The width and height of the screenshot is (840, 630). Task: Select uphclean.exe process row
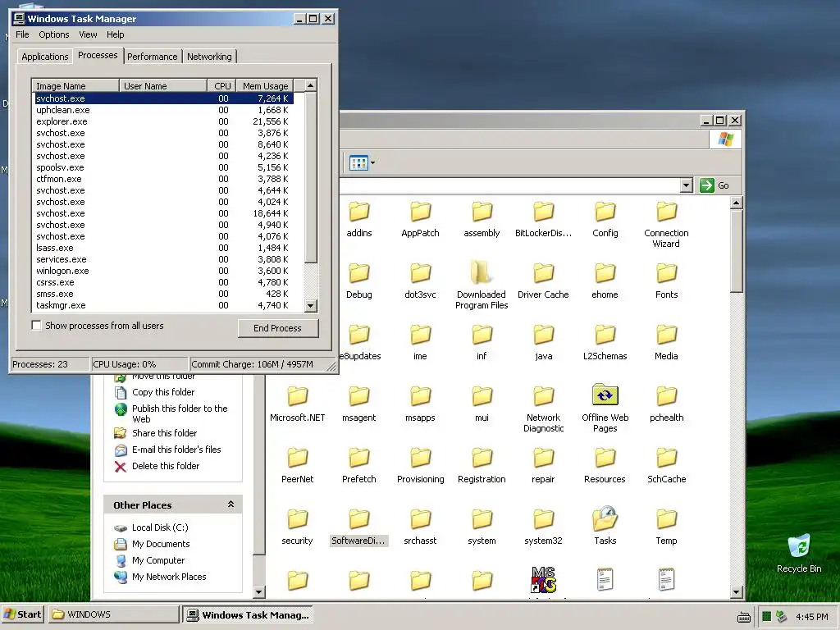coord(164,111)
